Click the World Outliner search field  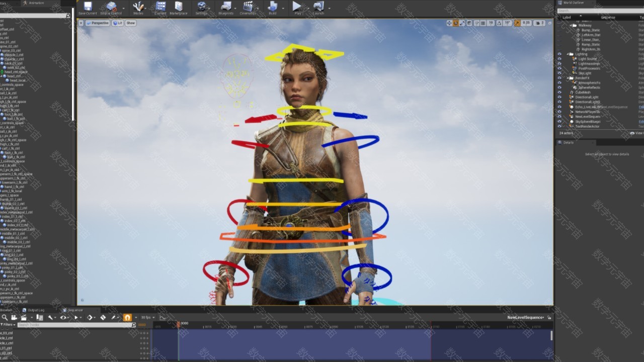tap(600, 11)
